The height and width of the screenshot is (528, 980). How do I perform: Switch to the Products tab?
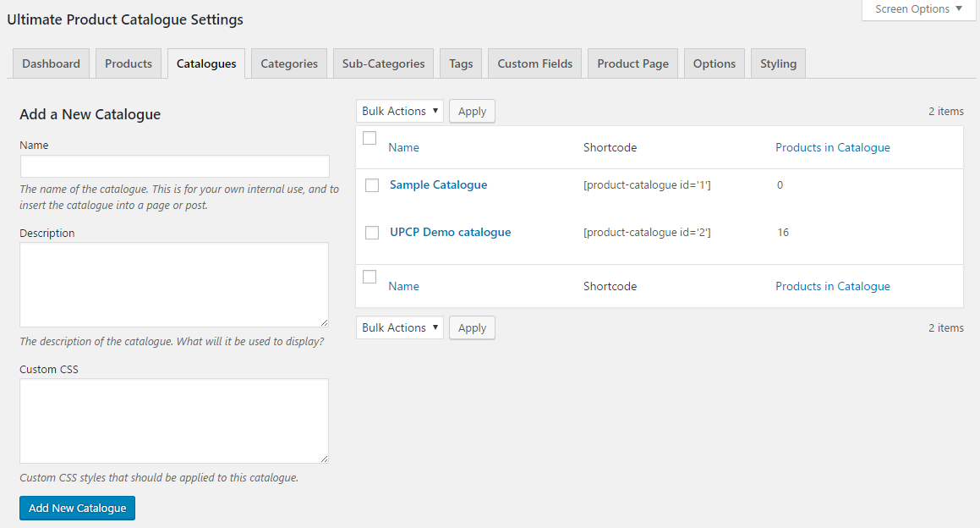[129, 63]
